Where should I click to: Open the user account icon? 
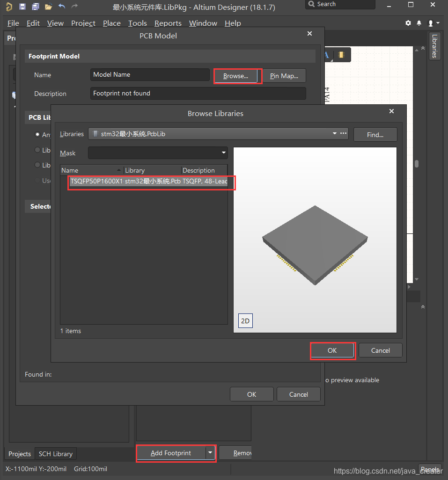(431, 23)
